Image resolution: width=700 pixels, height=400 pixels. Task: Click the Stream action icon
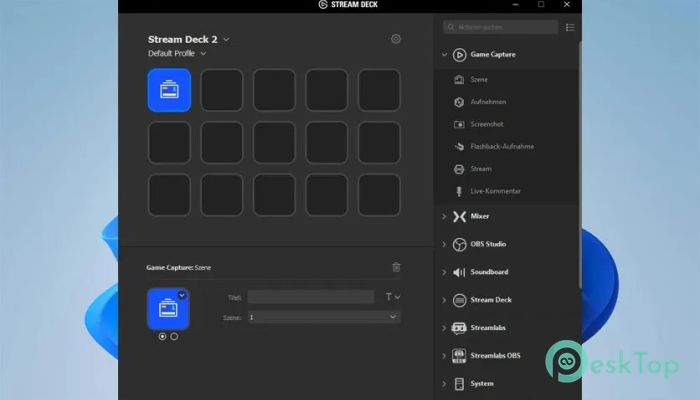click(459, 169)
